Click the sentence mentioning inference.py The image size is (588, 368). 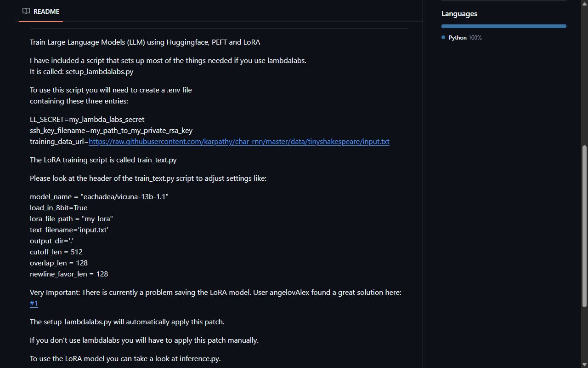pyautogui.click(x=125, y=358)
